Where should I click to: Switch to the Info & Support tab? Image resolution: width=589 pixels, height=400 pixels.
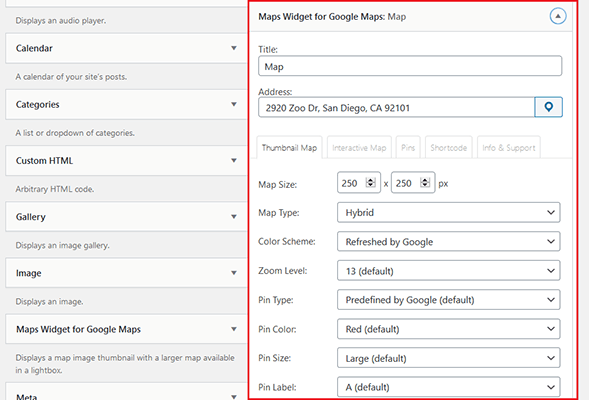[x=509, y=148]
